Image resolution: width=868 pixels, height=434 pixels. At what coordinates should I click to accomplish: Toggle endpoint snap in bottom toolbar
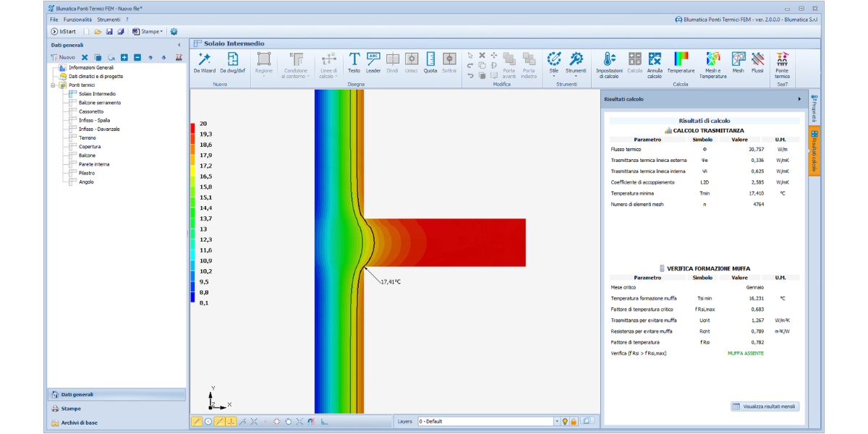tap(197, 421)
